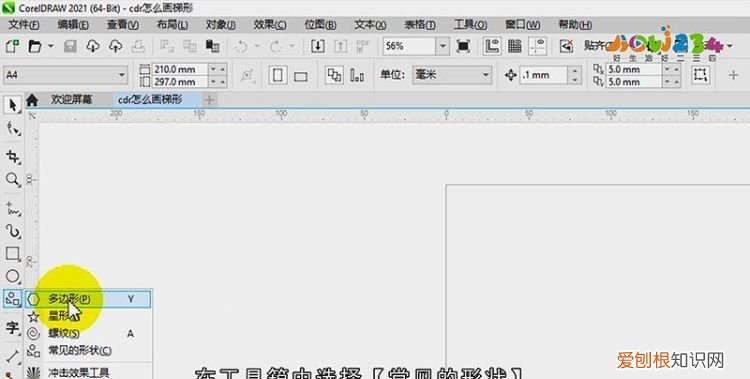This screenshot has width=750, height=379.
Task: Open the 布局(L) menu
Action: 172,24
